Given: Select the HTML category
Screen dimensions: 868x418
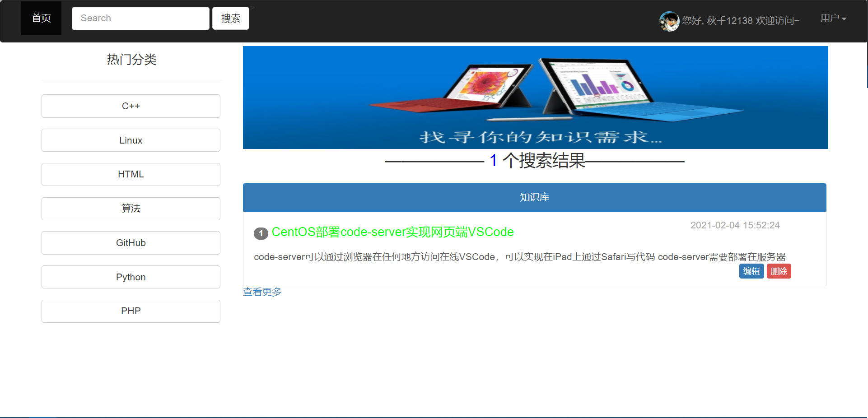Looking at the screenshot, I should click(x=131, y=174).
